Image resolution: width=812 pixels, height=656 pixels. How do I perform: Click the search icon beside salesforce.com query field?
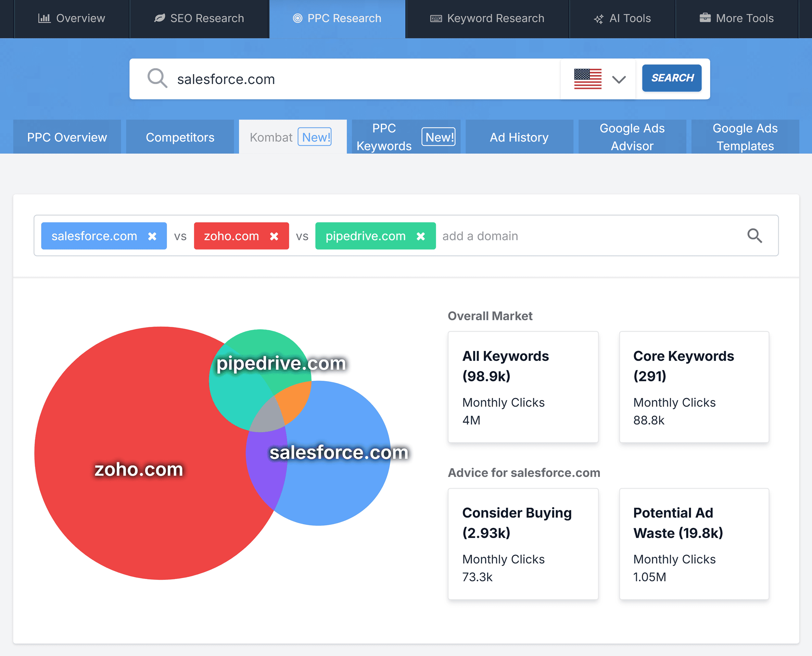(x=157, y=78)
